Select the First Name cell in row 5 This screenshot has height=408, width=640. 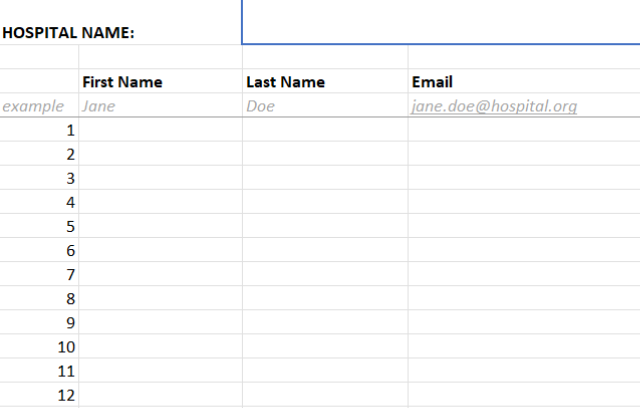[x=160, y=226]
